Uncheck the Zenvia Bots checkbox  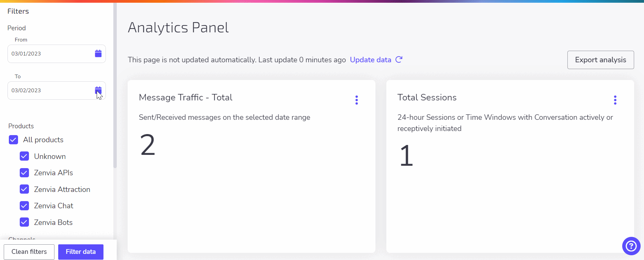(x=24, y=222)
